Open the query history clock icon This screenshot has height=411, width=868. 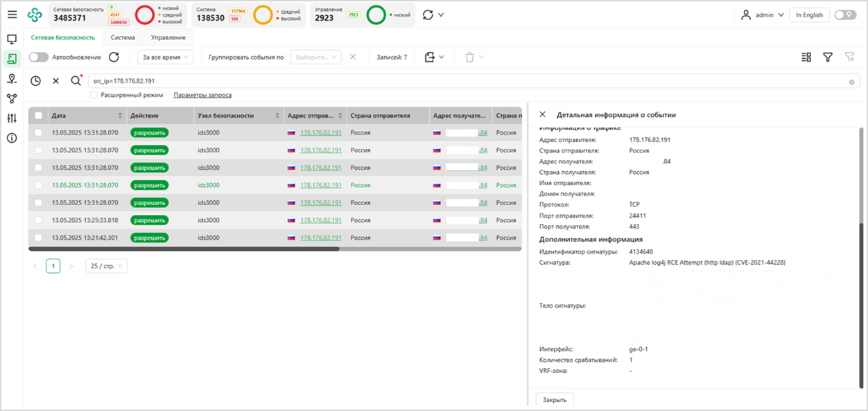pyautogui.click(x=35, y=81)
